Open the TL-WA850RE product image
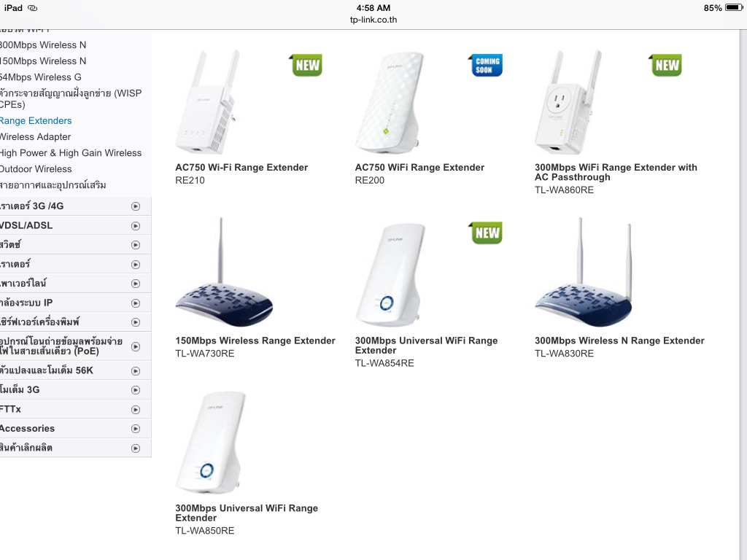This screenshot has height=560, width=747. pos(212,443)
